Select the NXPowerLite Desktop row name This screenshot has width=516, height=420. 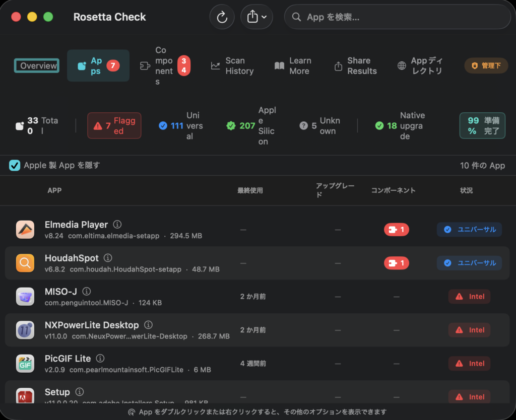coord(92,325)
